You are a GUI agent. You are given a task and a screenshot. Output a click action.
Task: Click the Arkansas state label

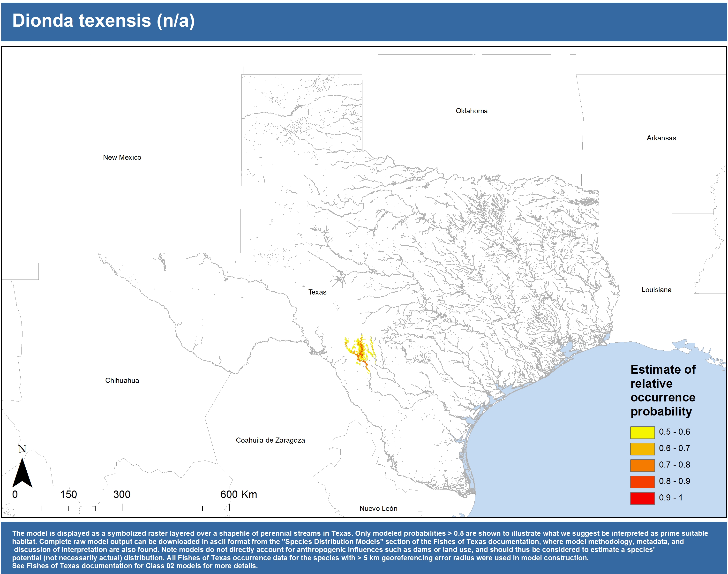pyautogui.click(x=661, y=138)
